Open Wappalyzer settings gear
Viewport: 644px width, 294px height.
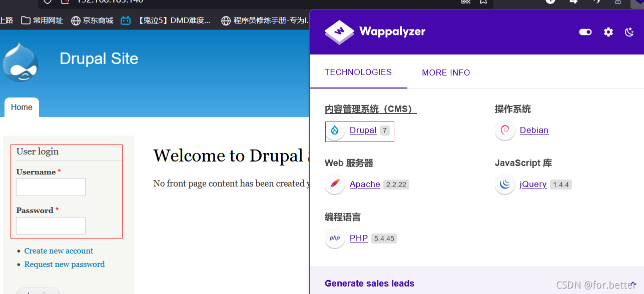point(608,32)
